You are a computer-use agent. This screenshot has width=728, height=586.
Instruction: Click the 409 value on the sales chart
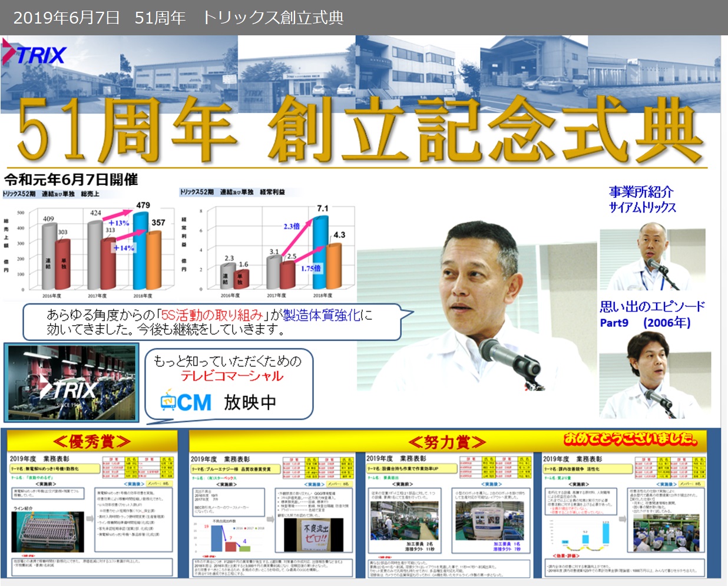click(x=48, y=219)
